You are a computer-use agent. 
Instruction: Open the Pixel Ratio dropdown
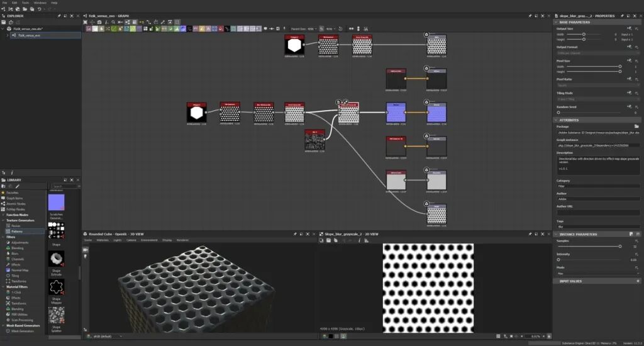[597, 86]
